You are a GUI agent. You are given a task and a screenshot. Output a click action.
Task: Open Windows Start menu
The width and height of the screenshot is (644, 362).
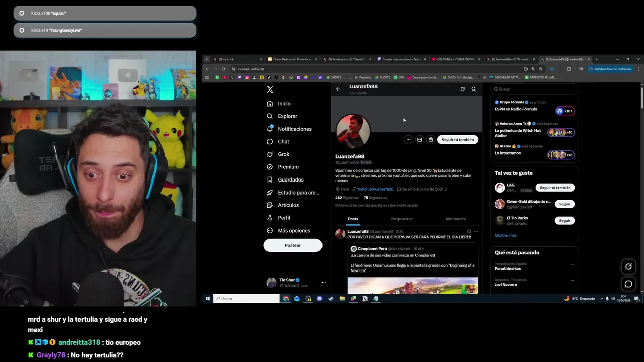(207, 299)
